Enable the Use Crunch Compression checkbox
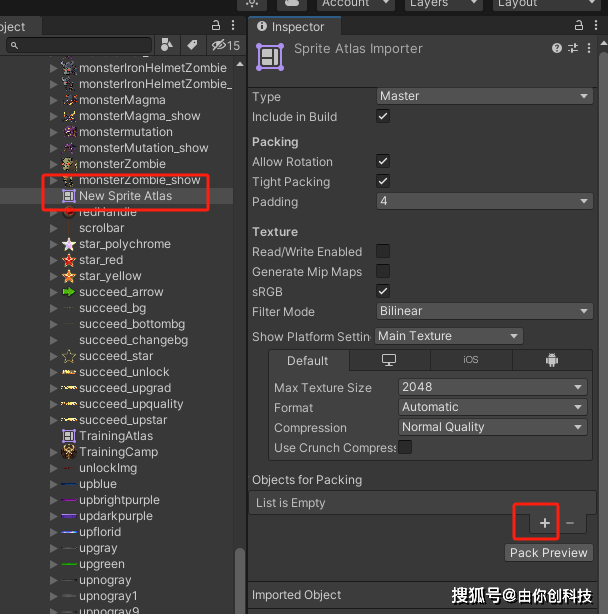608x614 pixels. click(405, 447)
